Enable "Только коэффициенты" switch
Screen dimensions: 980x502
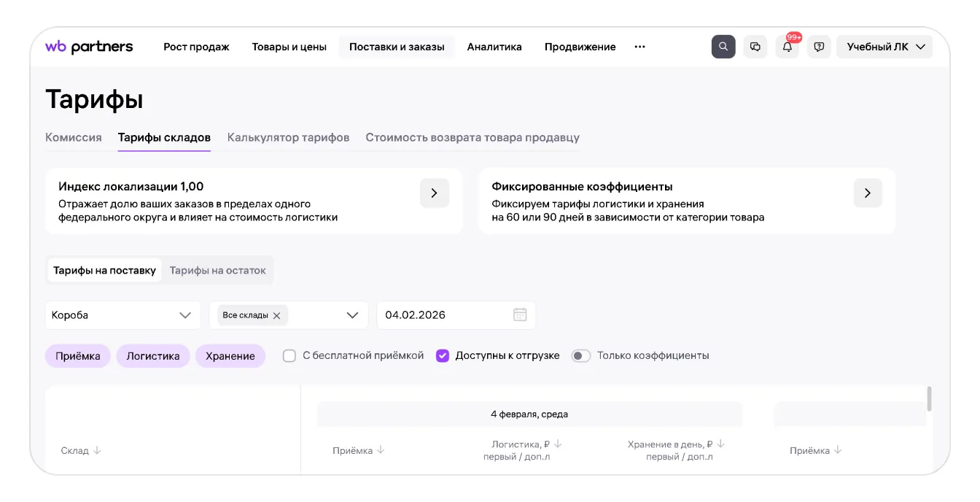pos(580,356)
